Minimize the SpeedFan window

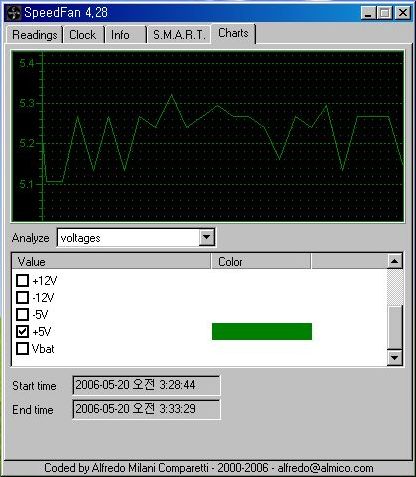pyautogui.click(x=368, y=13)
